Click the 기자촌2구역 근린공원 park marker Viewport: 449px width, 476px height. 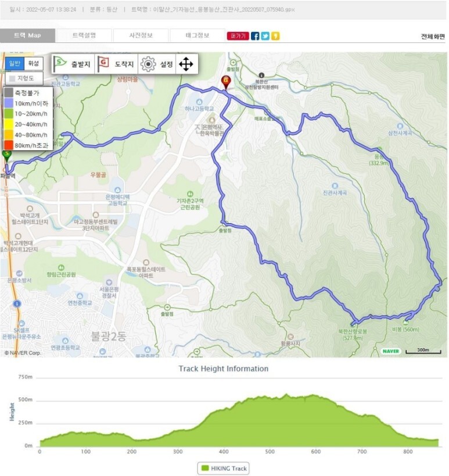point(190,194)
